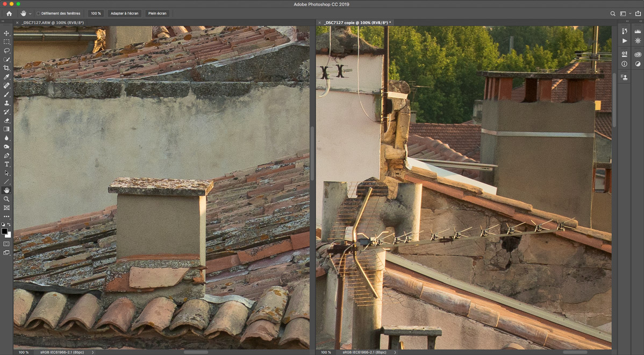Select the Move tool

[x=7, y=33]
